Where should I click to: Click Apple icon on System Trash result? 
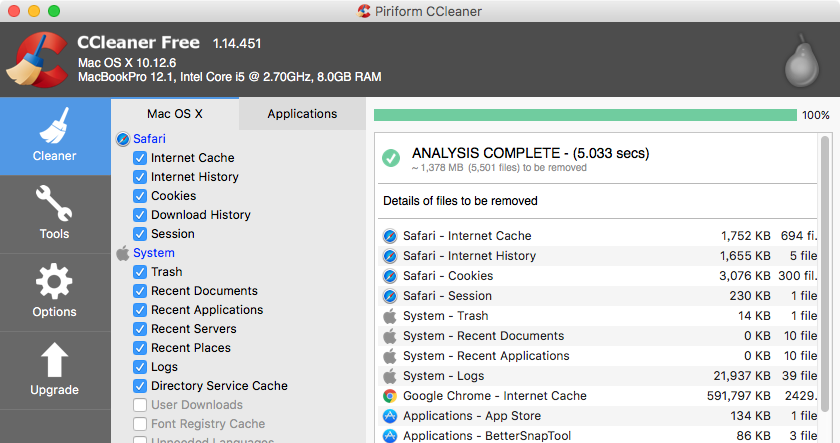pyautogui.click(x=390, y=316)
